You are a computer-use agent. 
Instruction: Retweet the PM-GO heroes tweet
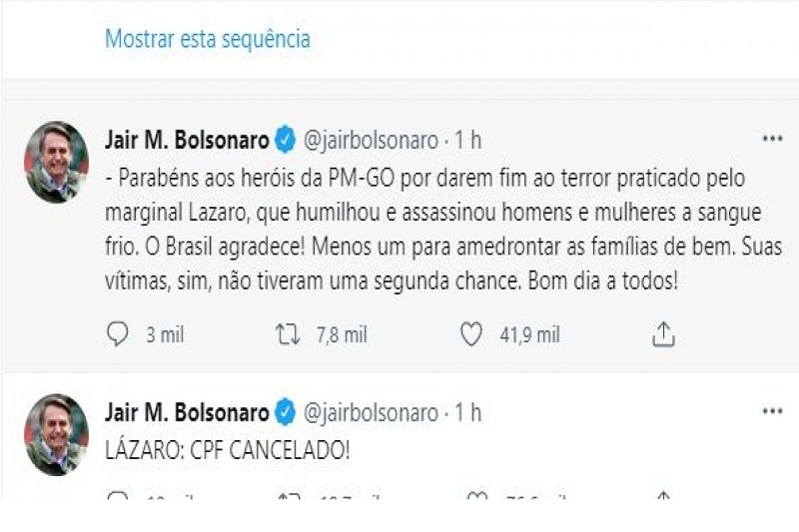(x=288, y=335)
